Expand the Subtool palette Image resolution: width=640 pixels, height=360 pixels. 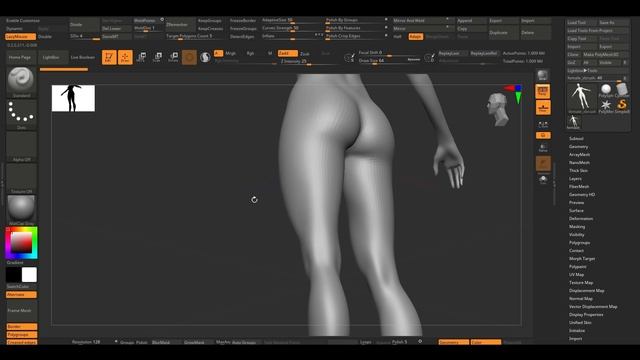(x=576, y=139)
